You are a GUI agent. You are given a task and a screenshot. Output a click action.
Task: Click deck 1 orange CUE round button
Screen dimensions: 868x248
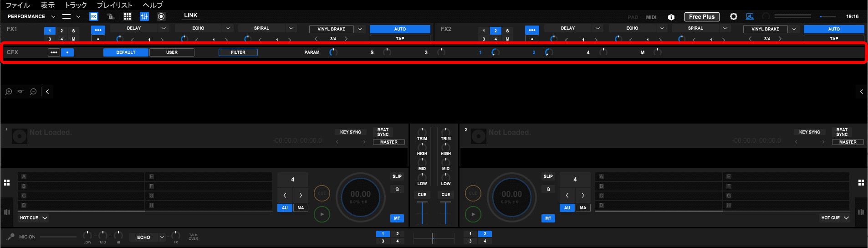tap(322, 193)
